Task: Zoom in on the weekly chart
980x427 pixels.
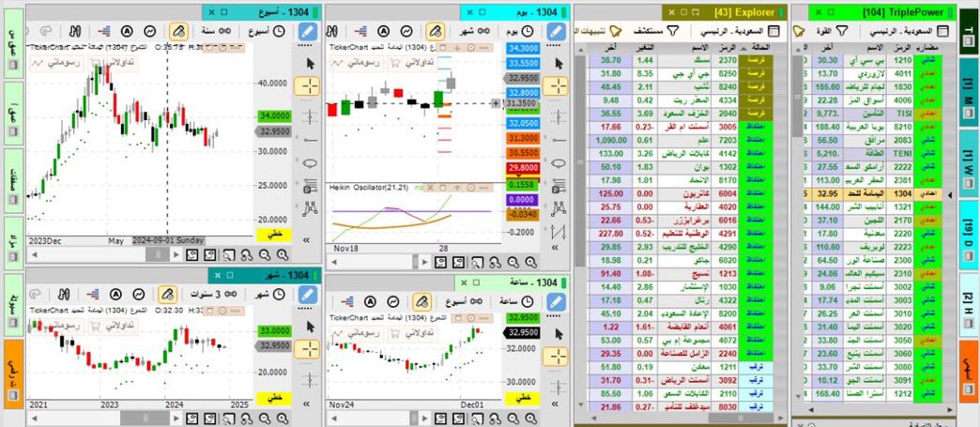Action: click(283, 254)
